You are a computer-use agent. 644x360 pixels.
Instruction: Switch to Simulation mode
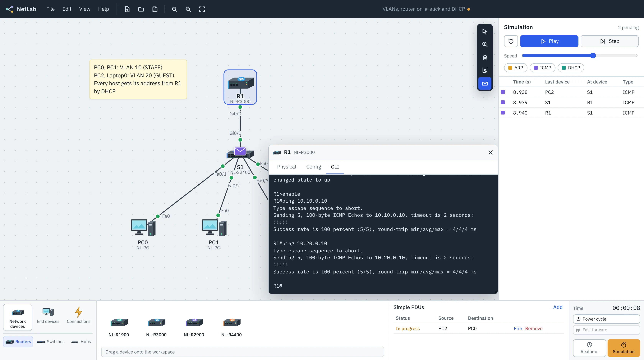point(623,348)
